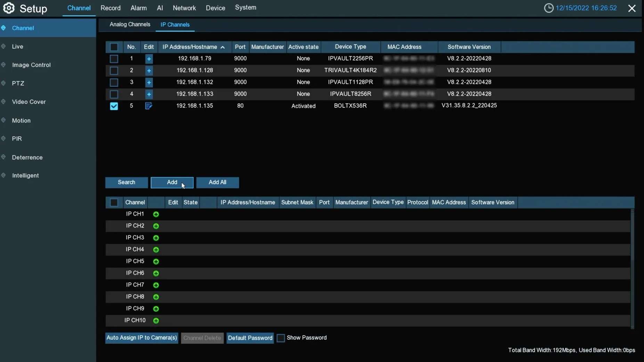This screenshot has width=644, height=362.
Task: Select all channels via Channel header checkbox
Action: click(x=114, y=202)
